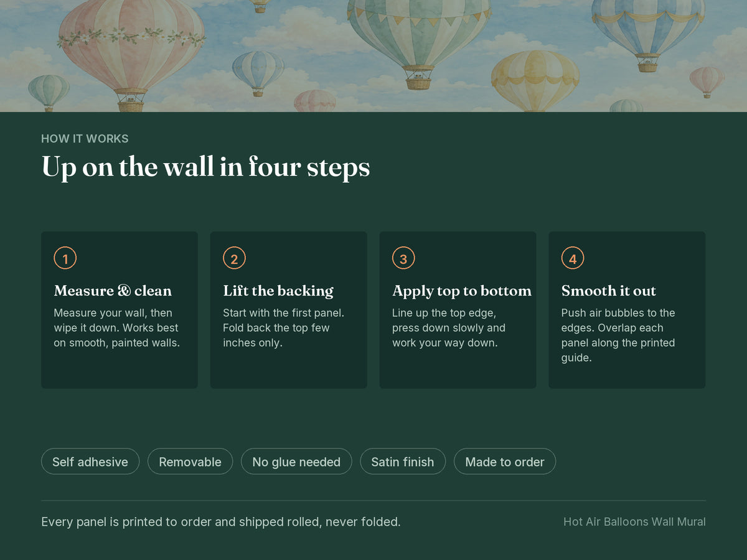Click the Smooth it out heading
This screenshot has height=560, width=747.
click(609, 291)
